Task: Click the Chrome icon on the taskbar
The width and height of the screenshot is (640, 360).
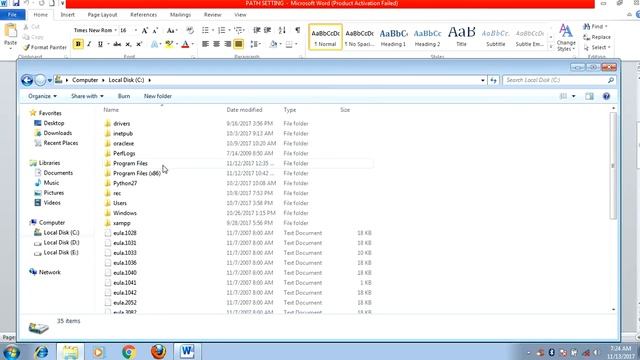Action: pos(129,351)
